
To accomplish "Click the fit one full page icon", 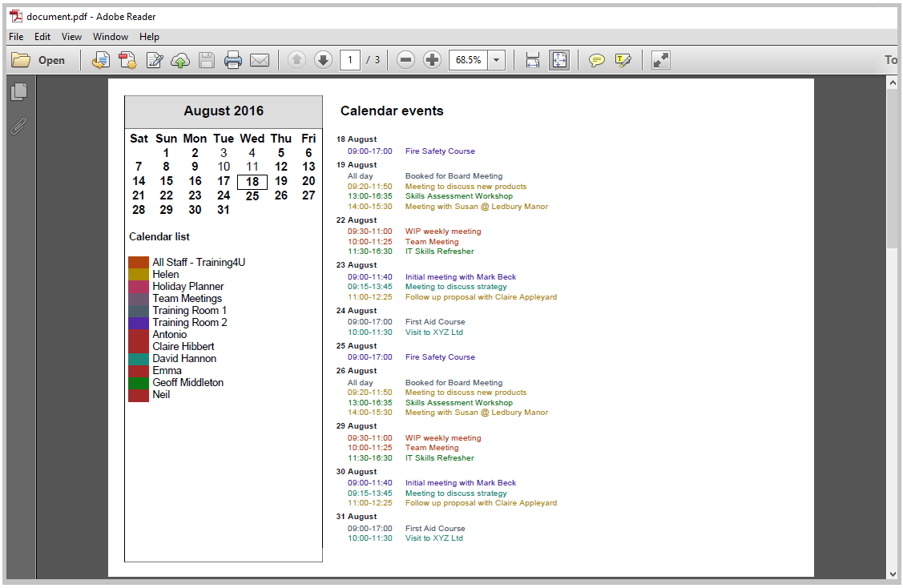I will point(559,60).
